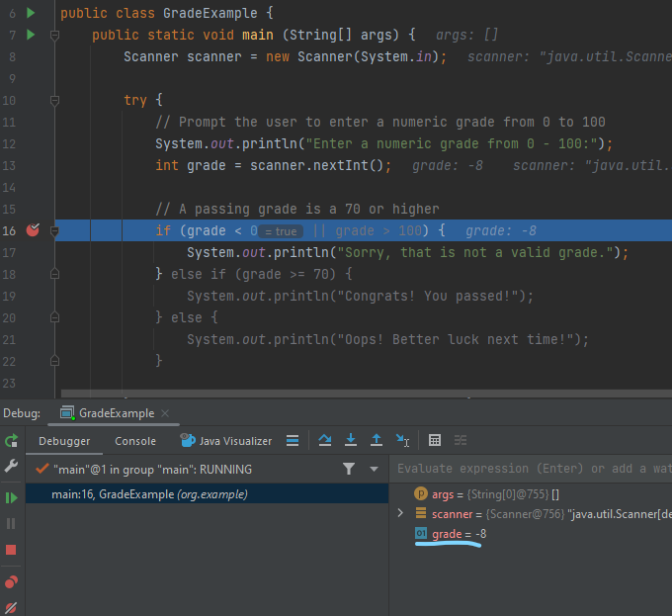Click the Java Visualizer coffee cup icon
672x616 pixels.
[188, 440]
